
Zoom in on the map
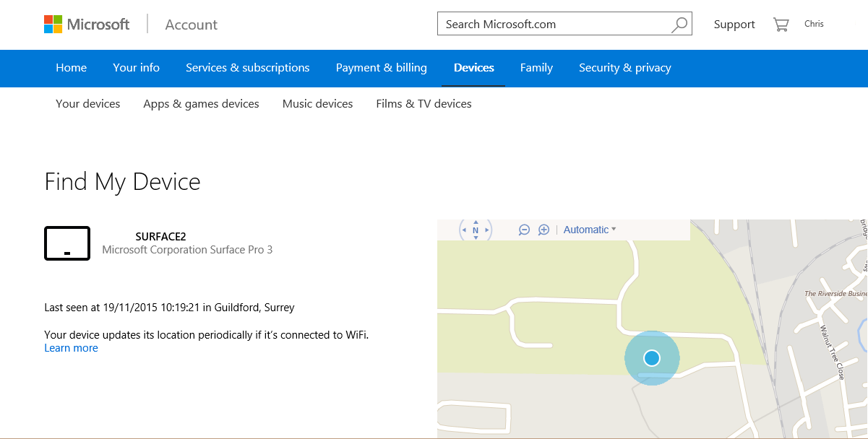click(x=544, y=230)
